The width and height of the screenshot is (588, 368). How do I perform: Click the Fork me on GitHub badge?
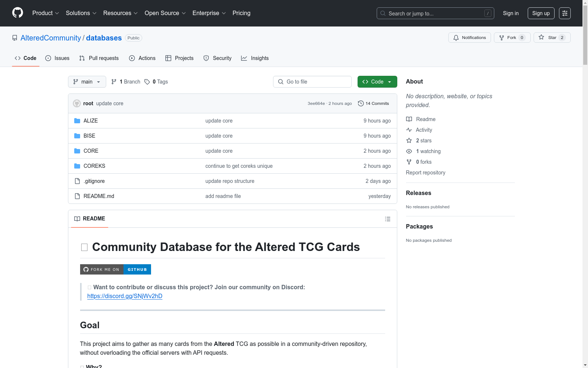pyautogui.click(x=115, y=269)
